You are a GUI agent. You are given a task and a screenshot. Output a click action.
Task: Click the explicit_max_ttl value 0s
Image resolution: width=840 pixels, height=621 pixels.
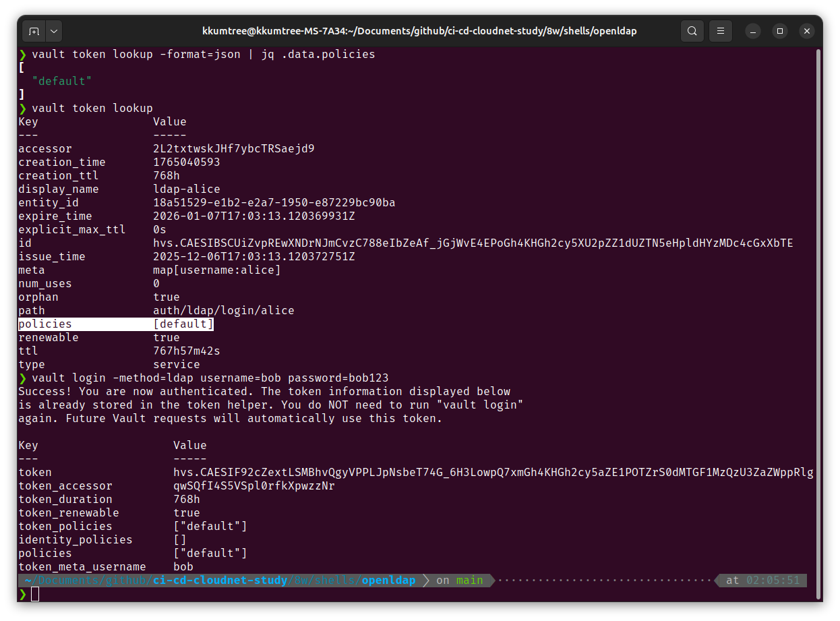160,229
